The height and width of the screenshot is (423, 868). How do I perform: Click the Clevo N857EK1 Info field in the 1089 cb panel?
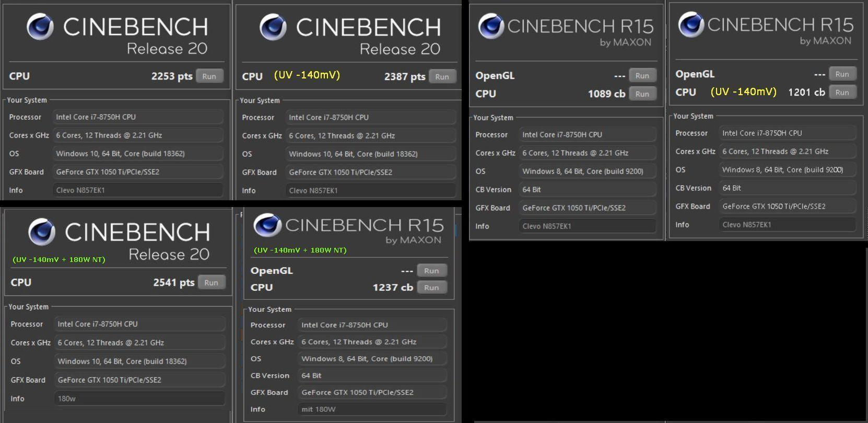588,226
